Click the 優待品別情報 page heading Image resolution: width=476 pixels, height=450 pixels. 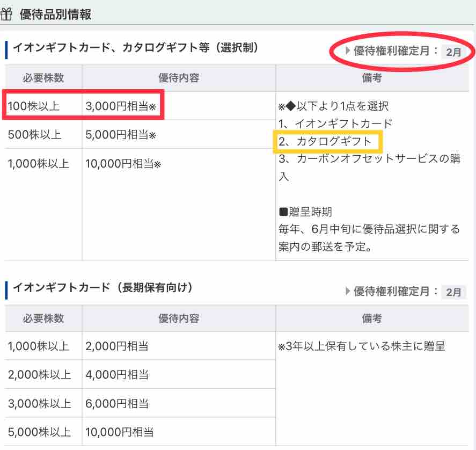click(x=56, y=14)
